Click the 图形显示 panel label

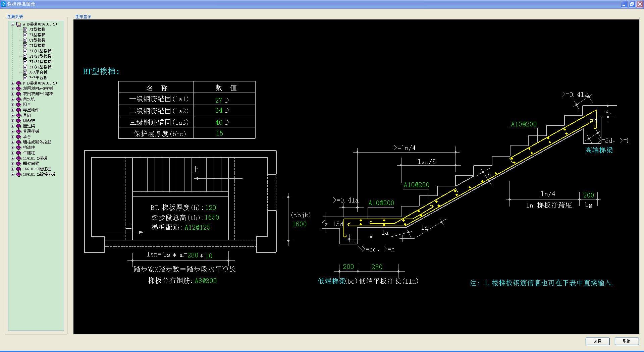(83, 16)
